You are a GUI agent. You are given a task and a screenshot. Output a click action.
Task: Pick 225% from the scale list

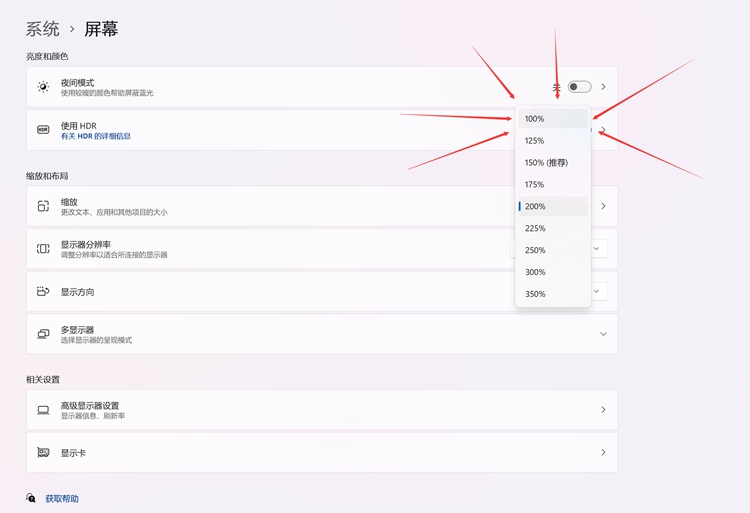(552, 228)
